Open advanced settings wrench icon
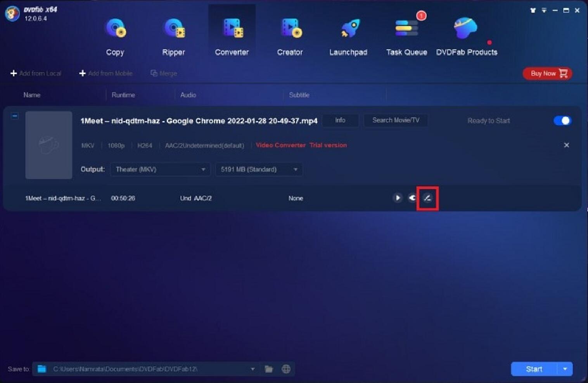The image size is (588, 383). (412, 198)
